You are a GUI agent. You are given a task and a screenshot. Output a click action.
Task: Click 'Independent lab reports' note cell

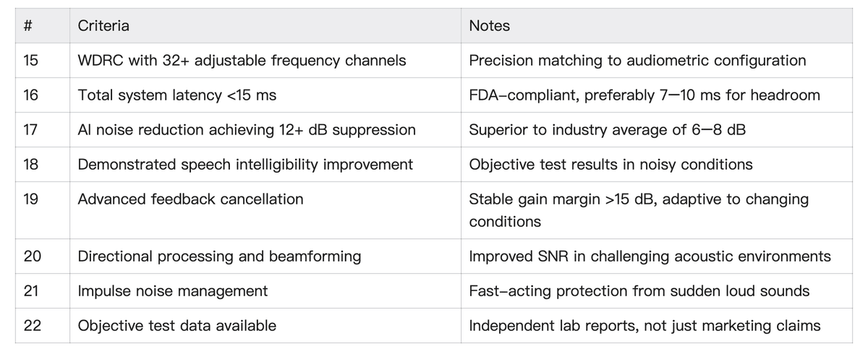click(x=644, y=326)
